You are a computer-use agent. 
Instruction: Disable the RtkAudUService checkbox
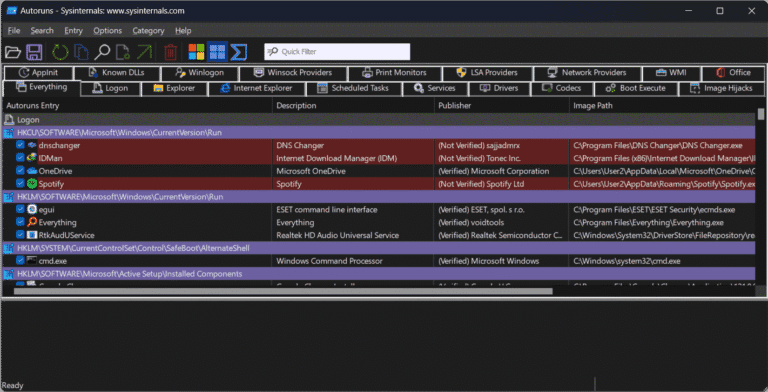(20, 234)
